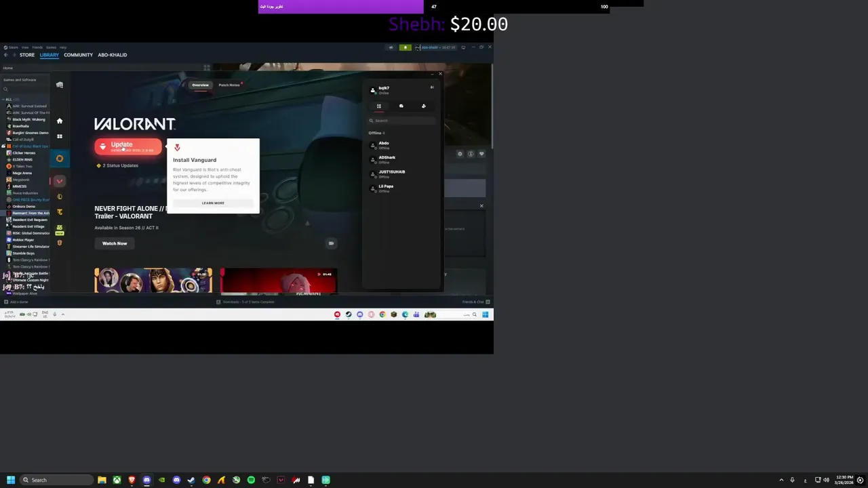This screenshot has width=868, height=488.
Task: Open the Xbox app from the taskbar
Action: pos(117,480)
